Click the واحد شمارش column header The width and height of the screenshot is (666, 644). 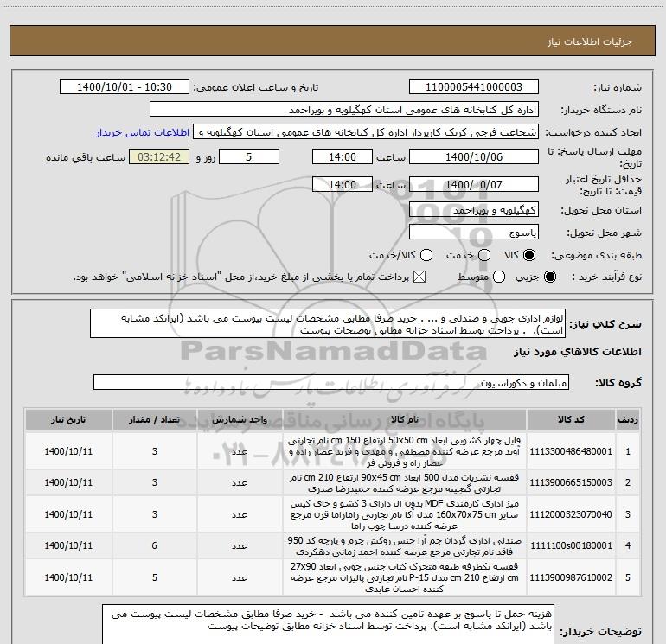[x=240, y=420]
